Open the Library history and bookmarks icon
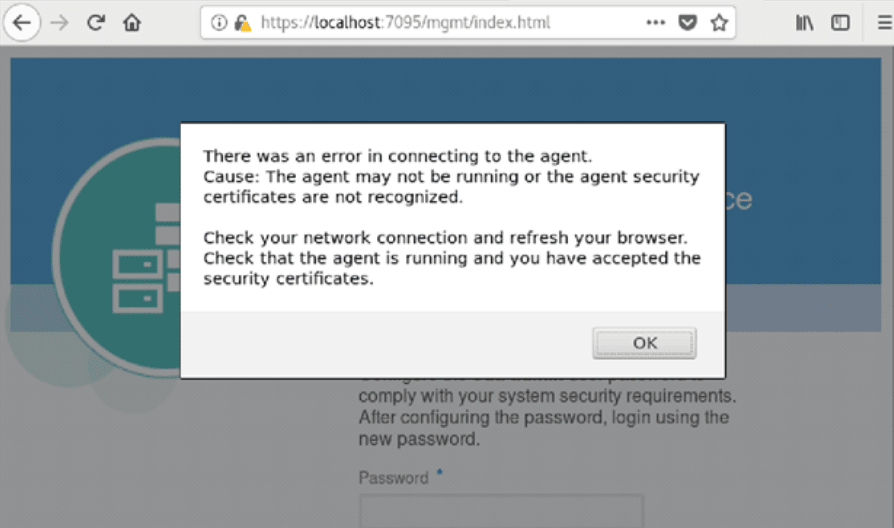 805,23
